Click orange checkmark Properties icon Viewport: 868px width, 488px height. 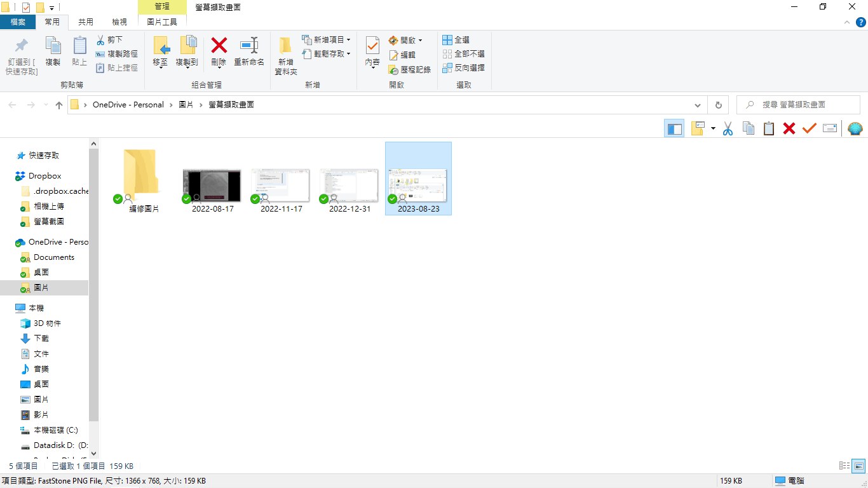(x=809, y=128)
